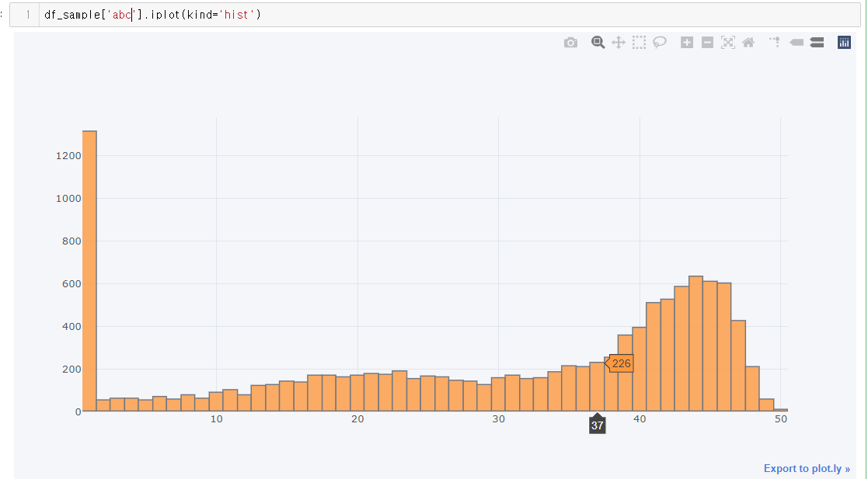Click the Autoscale icon
Screen dimensions: 868x479
[728, 43]
